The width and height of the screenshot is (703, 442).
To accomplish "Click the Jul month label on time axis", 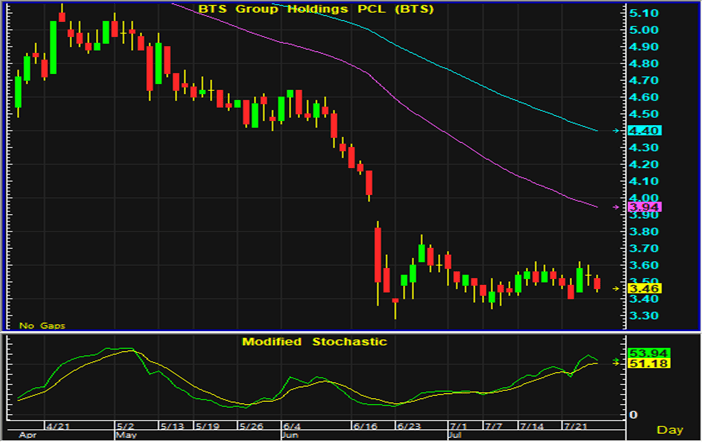I will point(455,437).
